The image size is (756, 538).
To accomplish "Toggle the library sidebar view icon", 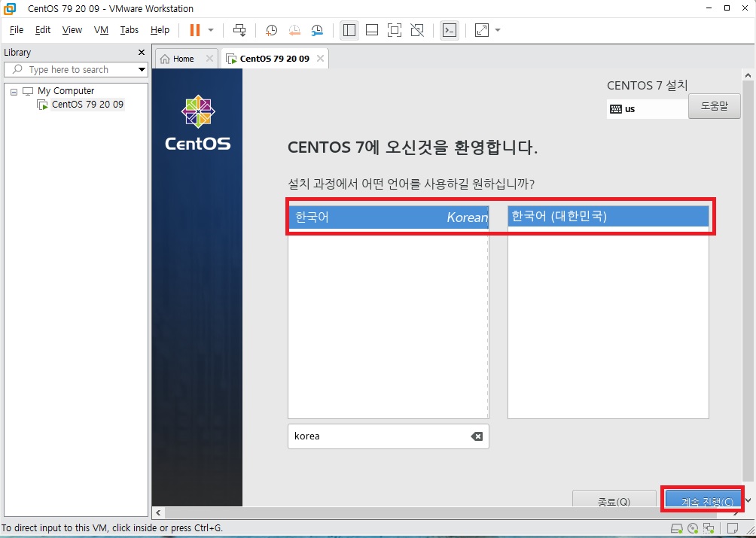I will point(349,30).
